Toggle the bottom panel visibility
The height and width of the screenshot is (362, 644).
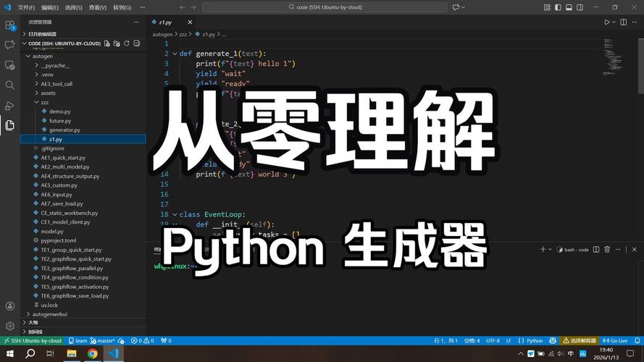coord(569,7)
